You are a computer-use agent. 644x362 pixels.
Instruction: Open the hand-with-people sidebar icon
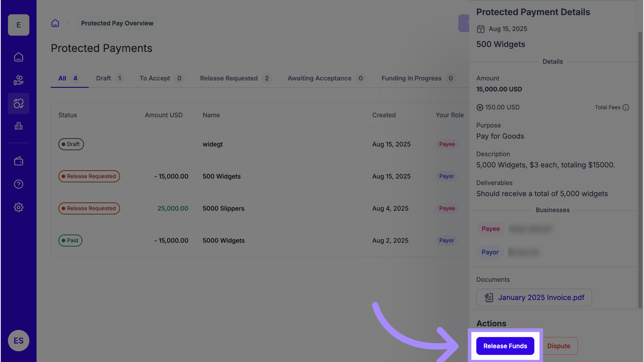coord(18,80)
